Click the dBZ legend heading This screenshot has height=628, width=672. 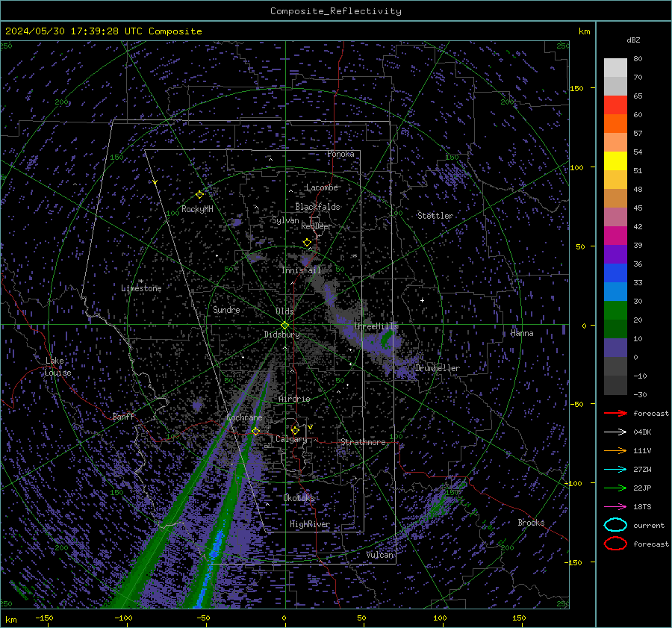coord(633,40)
